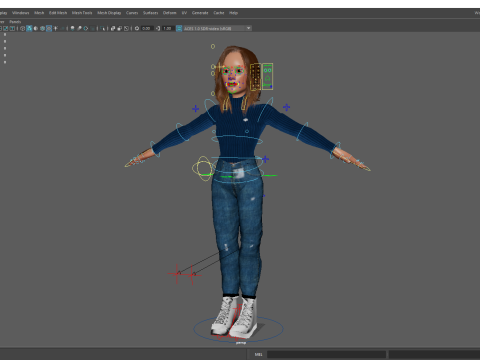
Task: Open the Mesh Display menu
Action: (109, 13)
